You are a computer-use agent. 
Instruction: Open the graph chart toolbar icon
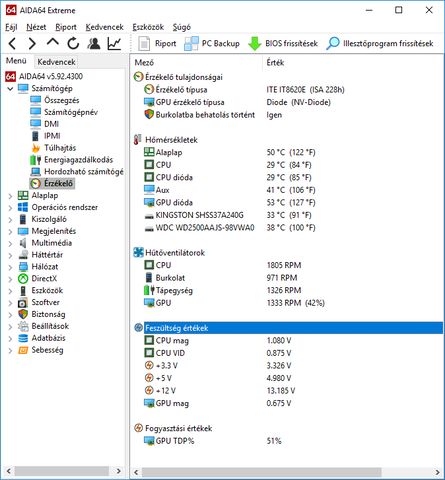tap(114, 44)
